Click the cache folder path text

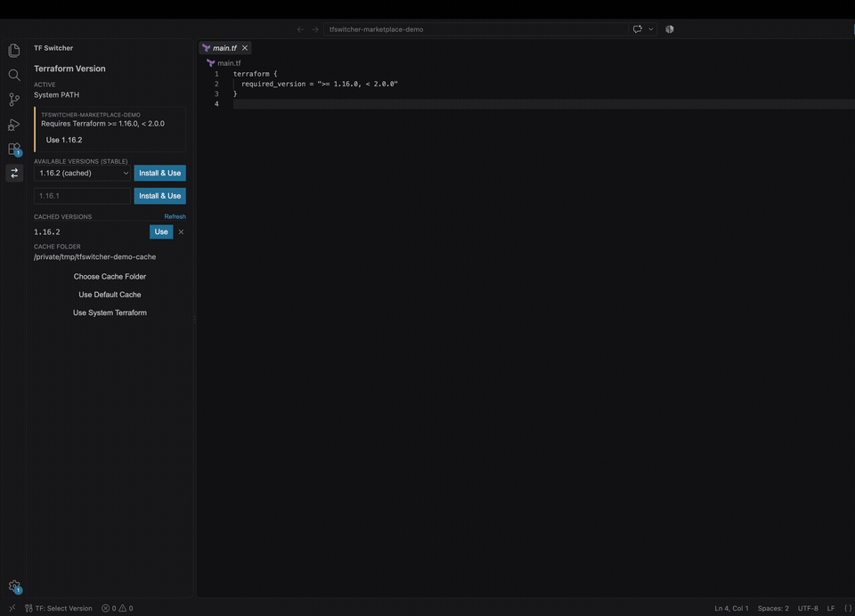95,256
